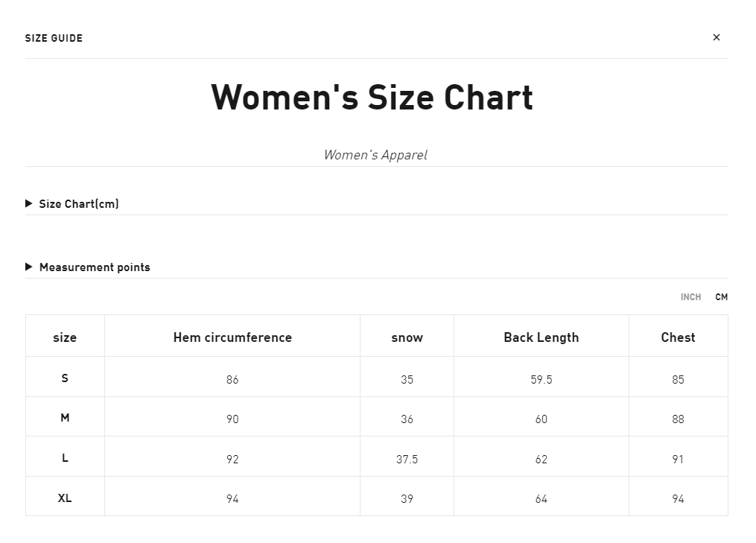756x543 pixels.
Task: Switch units to CM
Action: point(721,297)
